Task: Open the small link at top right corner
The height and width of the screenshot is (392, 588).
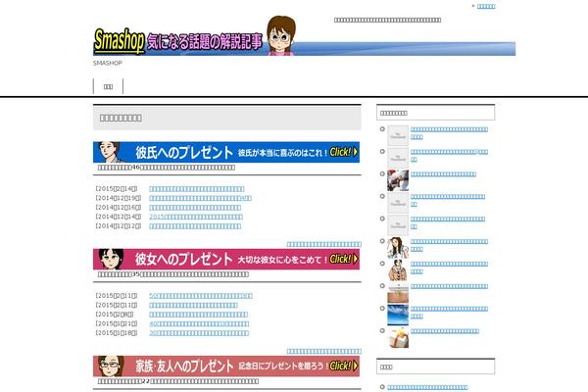Action: tap(486, 6)
